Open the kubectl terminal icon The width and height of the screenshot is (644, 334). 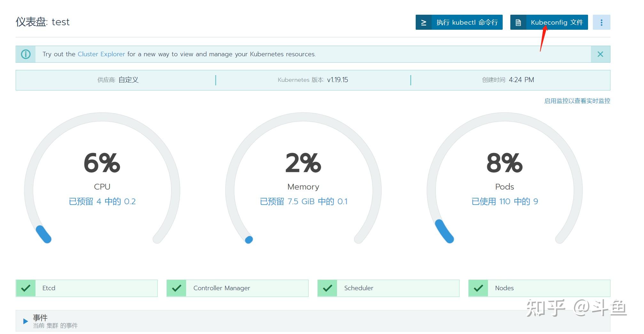pos(424,22)
